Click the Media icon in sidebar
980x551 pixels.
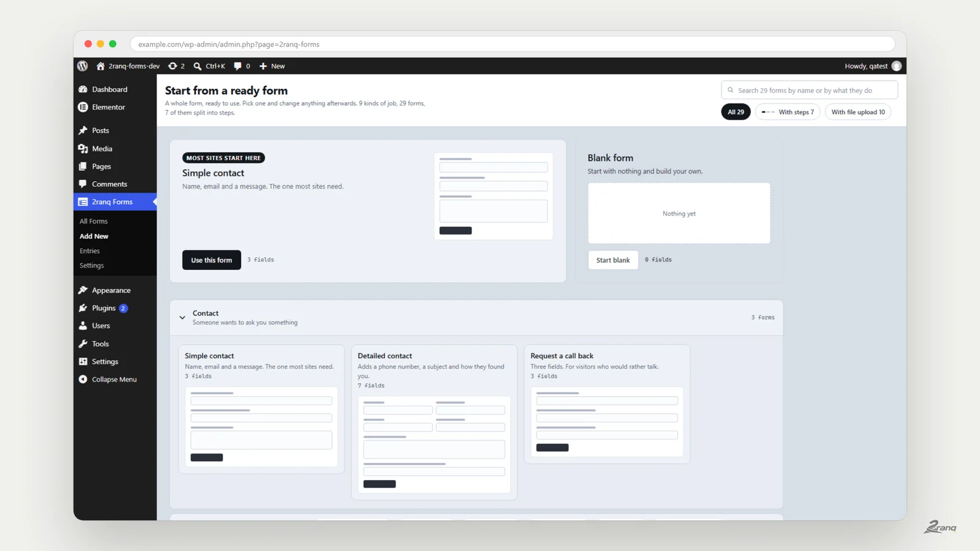83,149
